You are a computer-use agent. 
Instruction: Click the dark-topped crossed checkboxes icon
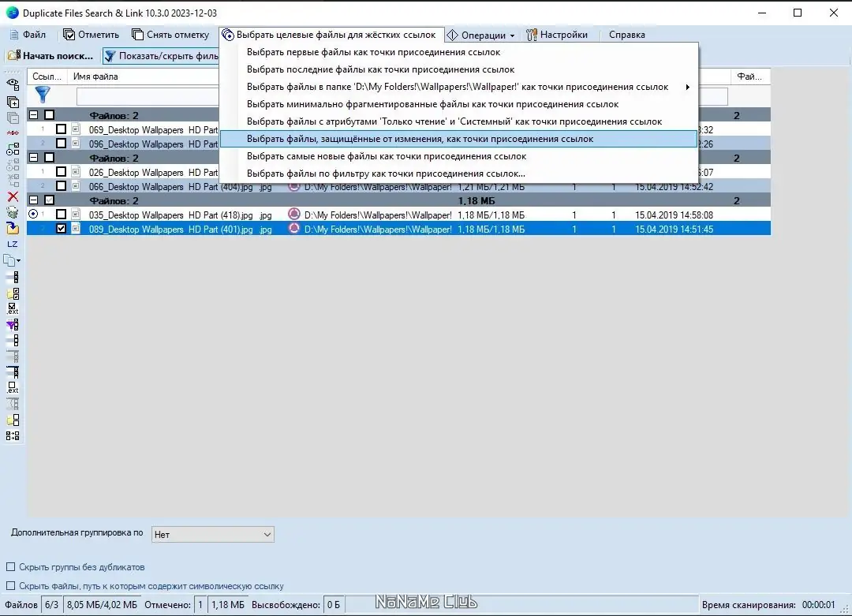13,372
